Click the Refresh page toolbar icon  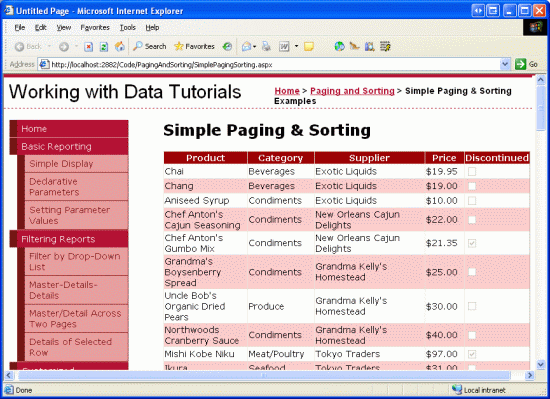tap(104, 46)
